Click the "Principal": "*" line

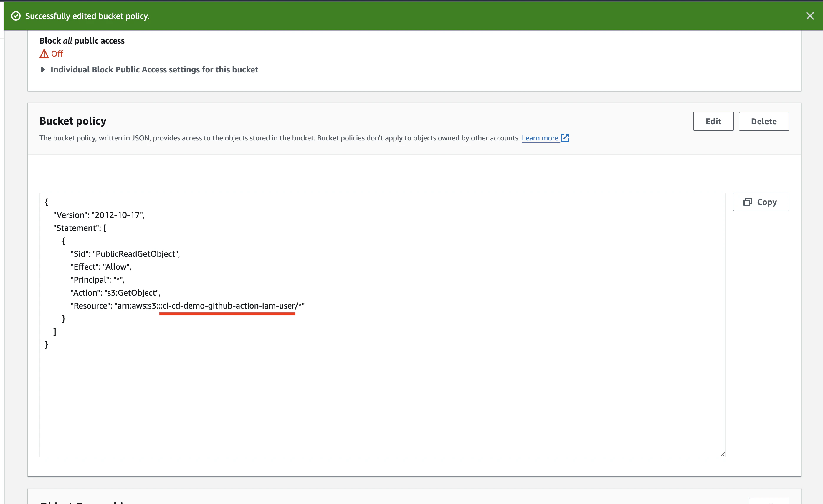(x=97, y=280)
